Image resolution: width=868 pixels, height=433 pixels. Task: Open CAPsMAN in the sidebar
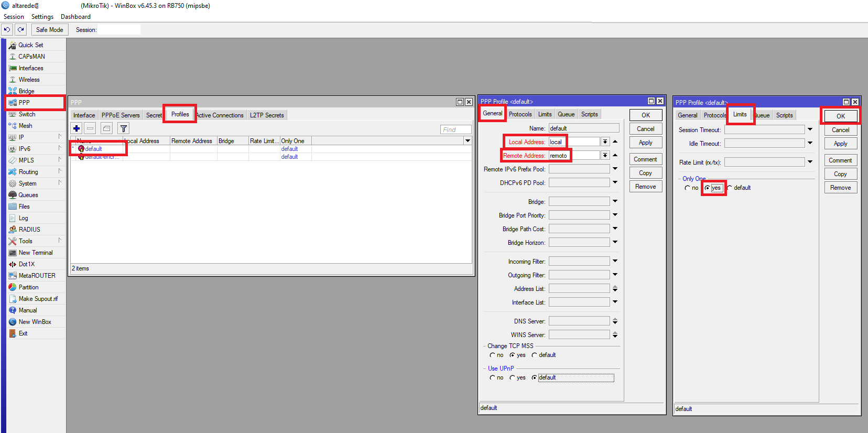[x=31, y=57]
